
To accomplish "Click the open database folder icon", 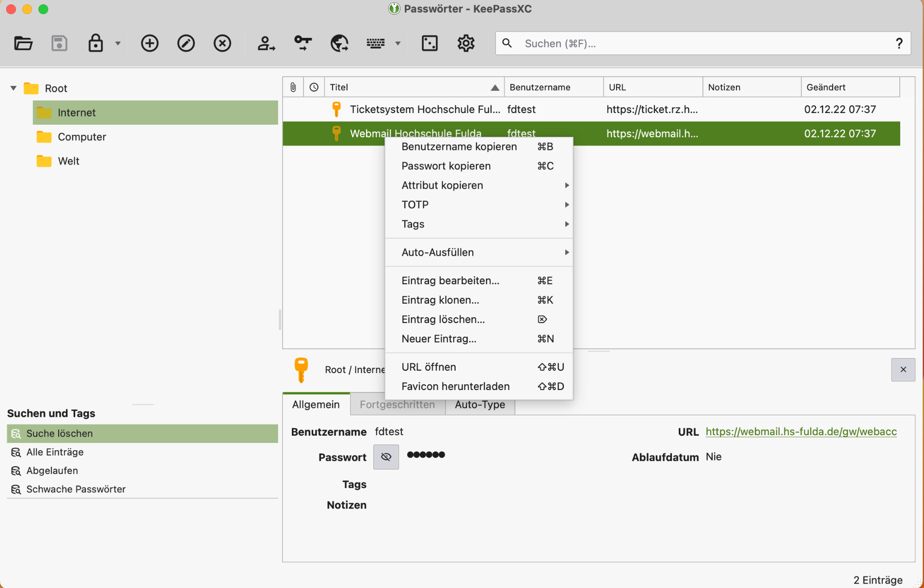I will pyautogui.click(x=23, y=44).
